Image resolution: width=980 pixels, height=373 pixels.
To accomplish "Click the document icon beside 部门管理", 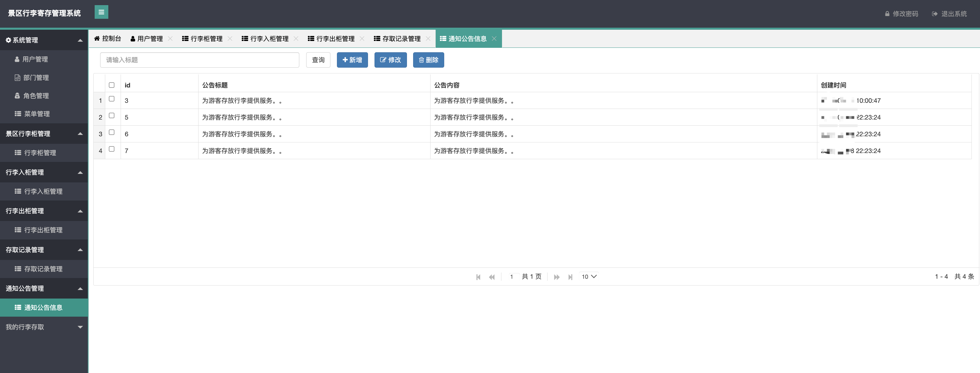I will coord(17,78).
